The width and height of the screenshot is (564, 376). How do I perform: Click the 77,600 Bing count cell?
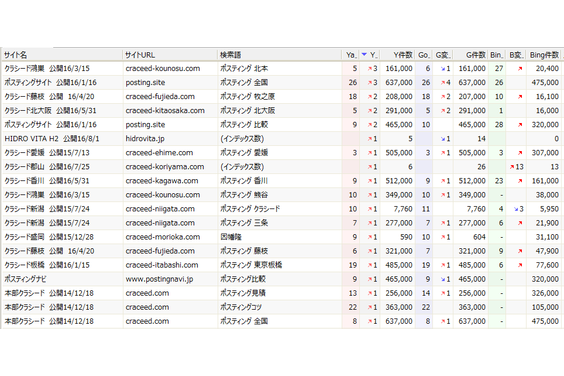(x=547, y=265)
